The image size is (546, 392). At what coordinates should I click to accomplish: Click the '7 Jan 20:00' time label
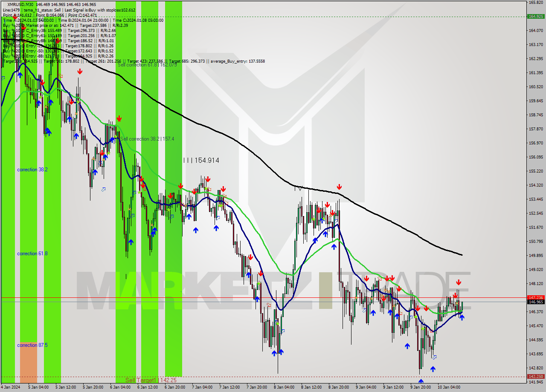257,387
